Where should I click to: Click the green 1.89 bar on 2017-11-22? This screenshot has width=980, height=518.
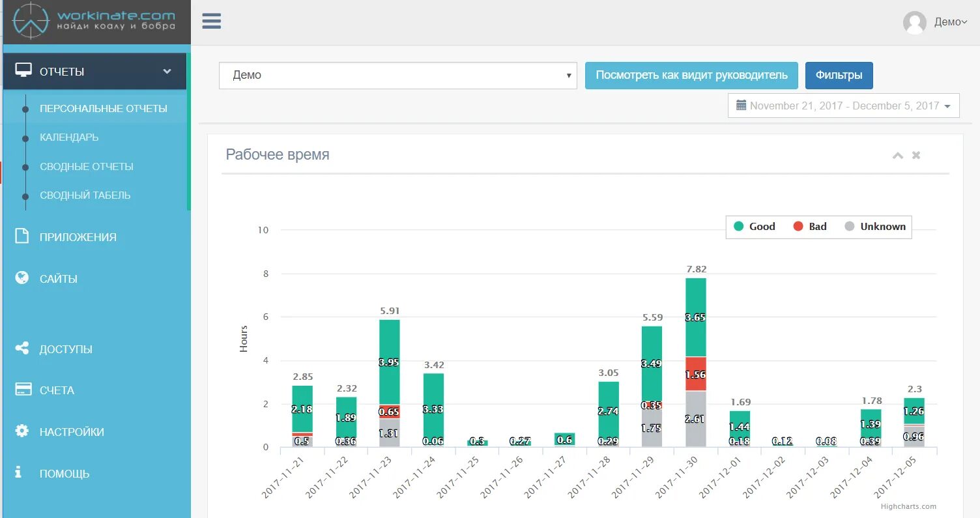[346, 418]
